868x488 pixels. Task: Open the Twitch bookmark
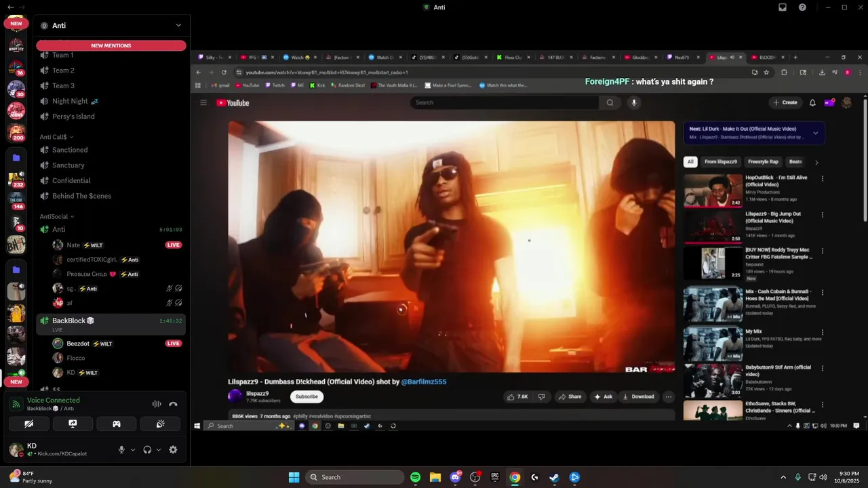point(275,85)
